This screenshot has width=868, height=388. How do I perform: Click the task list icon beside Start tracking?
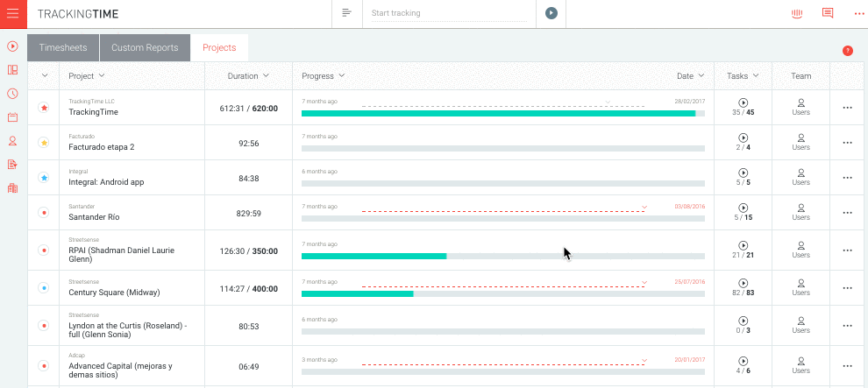[347, 13]
